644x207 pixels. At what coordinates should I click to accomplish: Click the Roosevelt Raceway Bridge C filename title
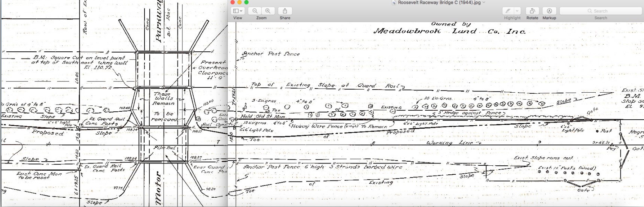tap(439, 3)
